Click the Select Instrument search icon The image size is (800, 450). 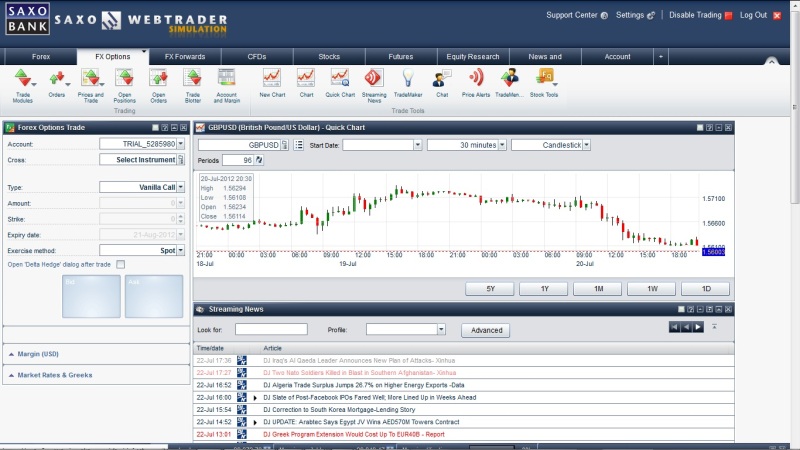pyautogui.click(x=181, y=160)
